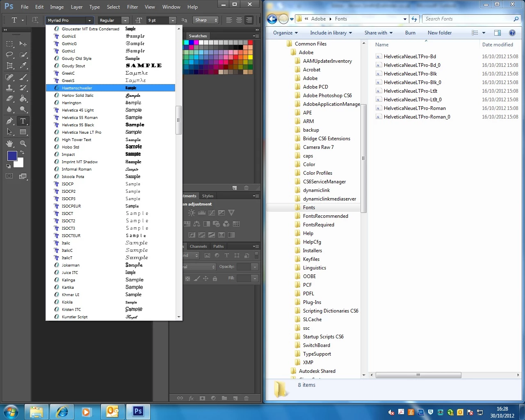Select the Pen tool in toolbox
Image resolution: width=525 pixels, height=420 pixels.
tap(10, 121)
